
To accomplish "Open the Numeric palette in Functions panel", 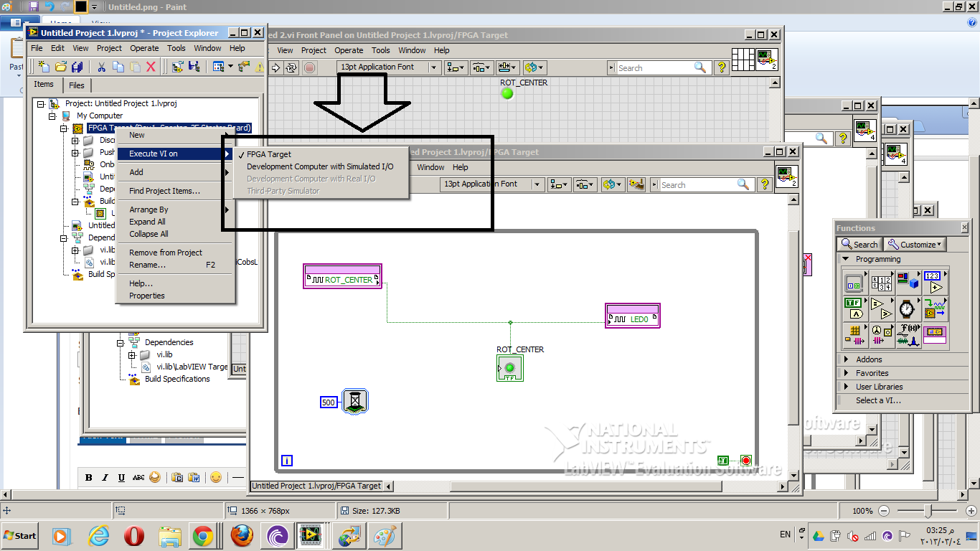I will pyautogui.click(x=935, y=281).
